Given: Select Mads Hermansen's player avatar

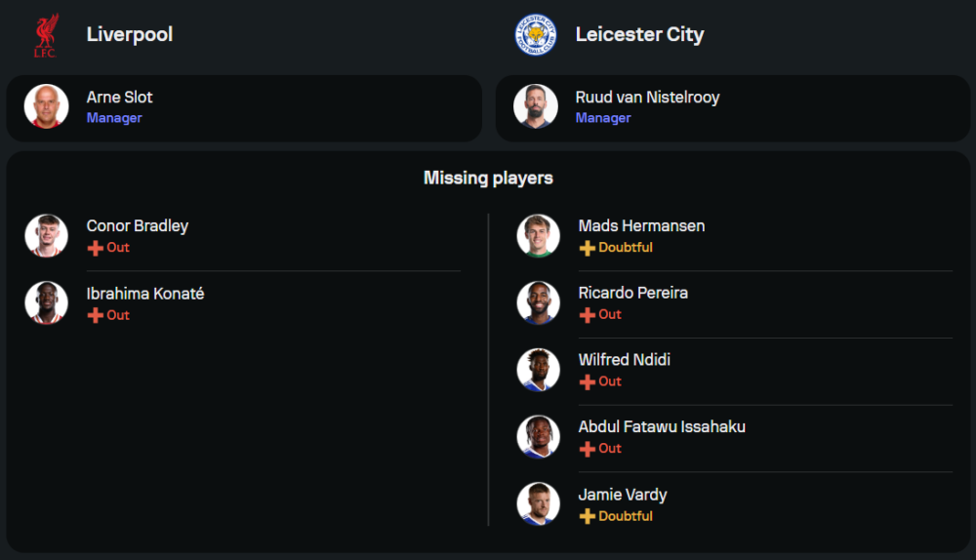Looking at the screenshot, I should pos(538,236).
